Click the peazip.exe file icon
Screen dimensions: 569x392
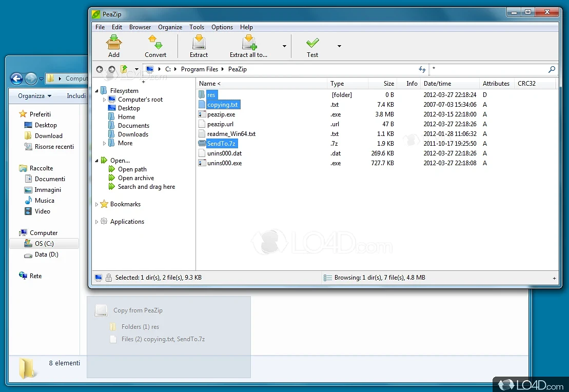point(202,114)
